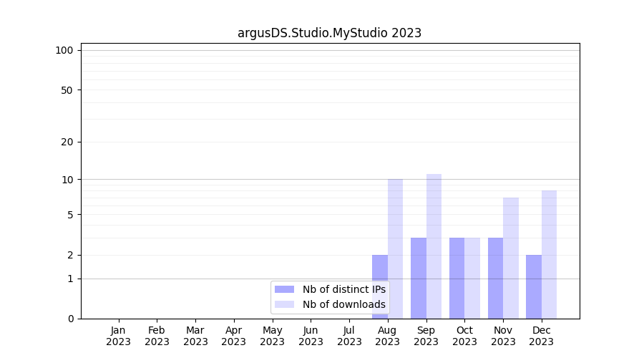Click the light 'Nb of downloads' legend swatch
This screenshot has width=644, height=358.
(x=284, y=304)
